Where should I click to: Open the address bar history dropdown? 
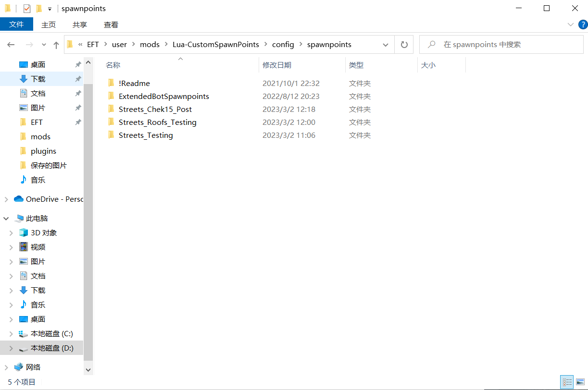pyautogui.click(x=385, y=44)
